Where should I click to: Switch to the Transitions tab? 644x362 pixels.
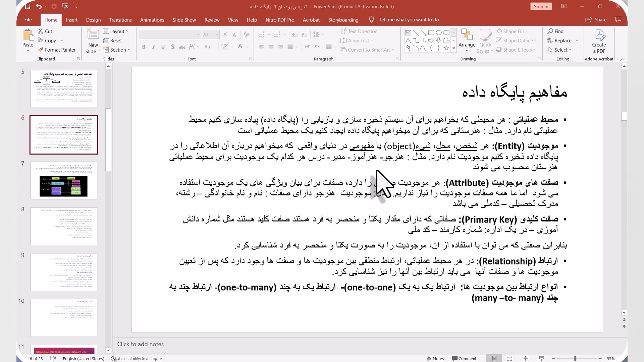[x=120, y=20]
